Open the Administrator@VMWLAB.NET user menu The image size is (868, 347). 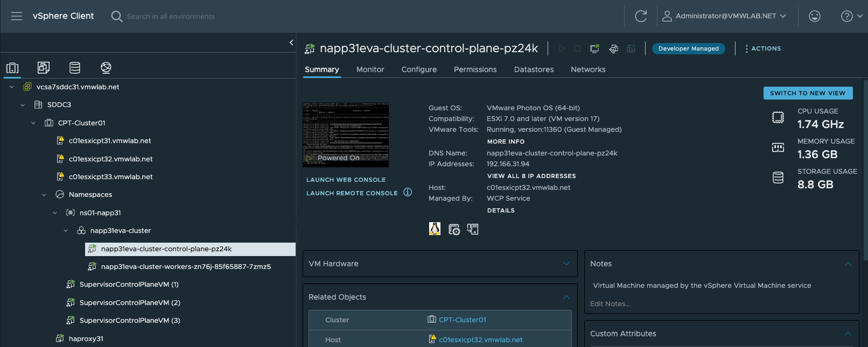[x=724, y=16]
